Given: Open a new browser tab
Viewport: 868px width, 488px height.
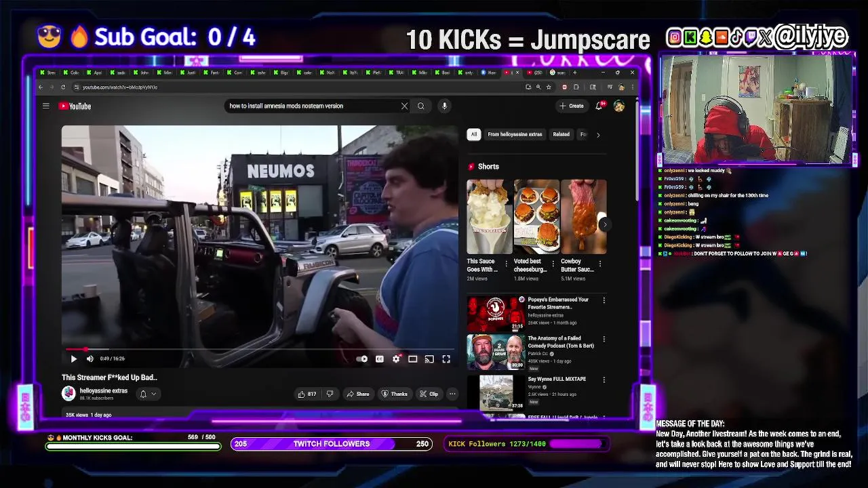Looking at the screenshot, I should [x=575, y=73].
